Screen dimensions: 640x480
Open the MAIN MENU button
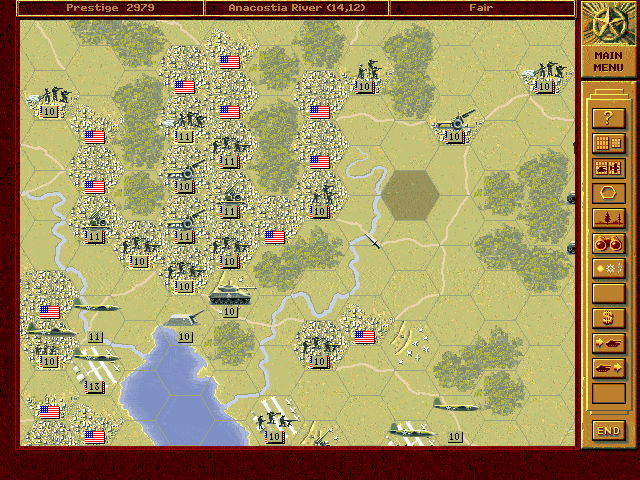tap(608, 62)
